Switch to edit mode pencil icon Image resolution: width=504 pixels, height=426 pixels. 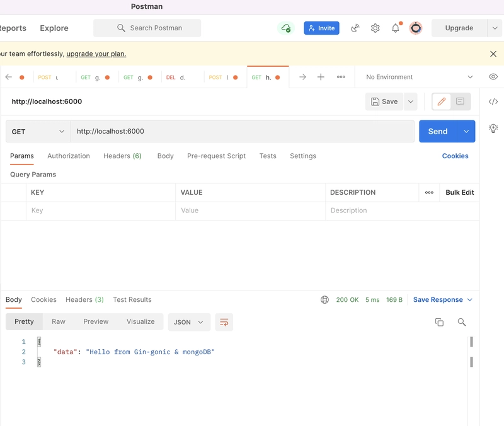[x=442, y=101]
